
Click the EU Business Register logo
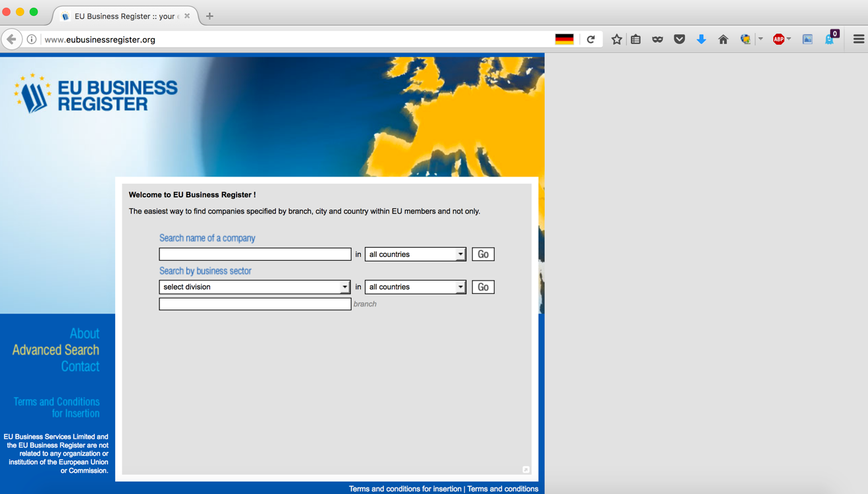(95, 94)
